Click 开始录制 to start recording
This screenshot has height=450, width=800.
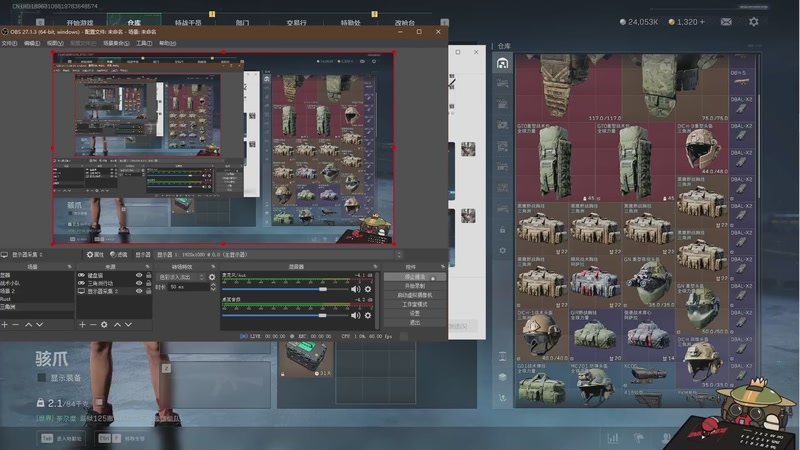click(x=414, y=286)
